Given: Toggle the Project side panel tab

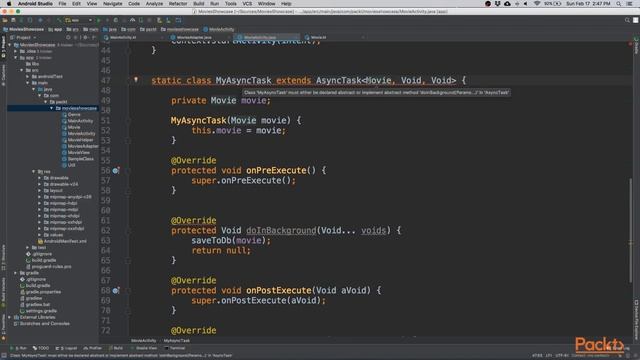Looking at the screenshot, I should click(3, 47).
